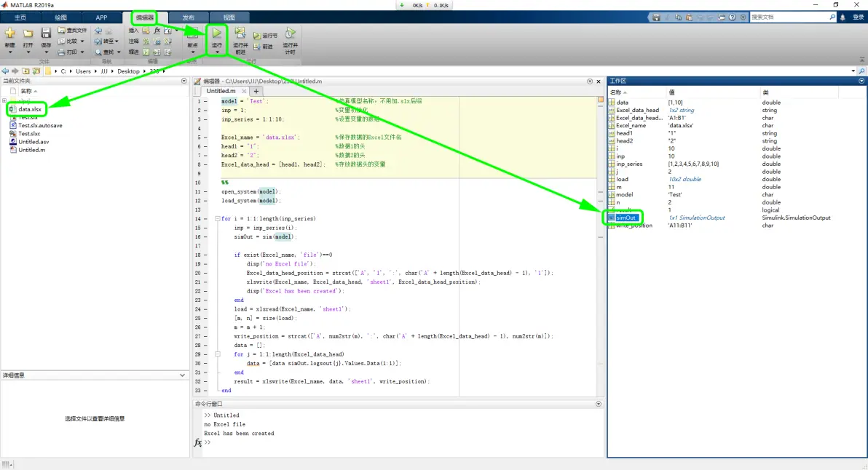Collapse the inner for loop at line 29
The height and width of the screenshot is (470, 868).
[x=218, y=354]
